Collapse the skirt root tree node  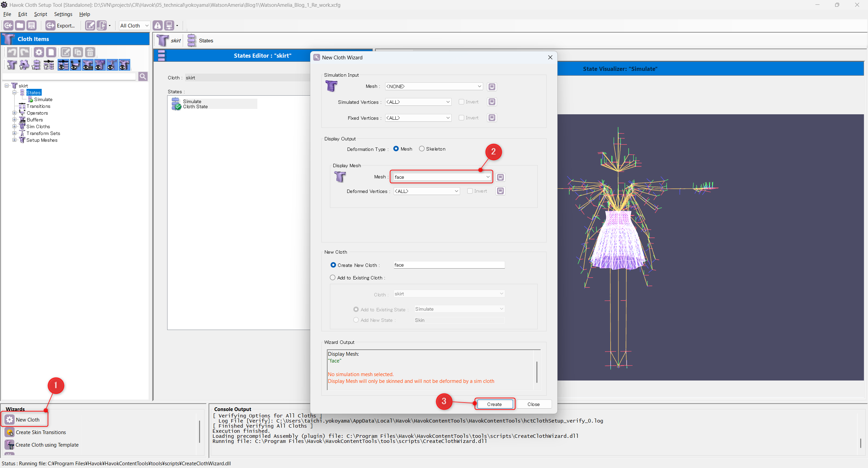[6, 86]
